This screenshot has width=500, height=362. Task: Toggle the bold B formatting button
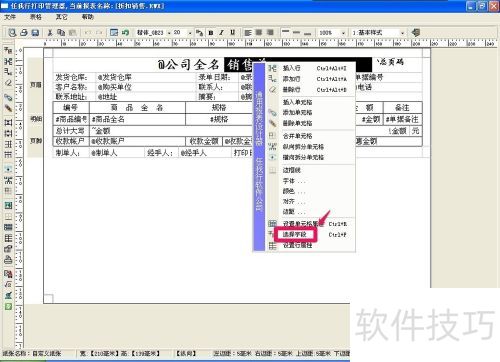click(211, 33)
